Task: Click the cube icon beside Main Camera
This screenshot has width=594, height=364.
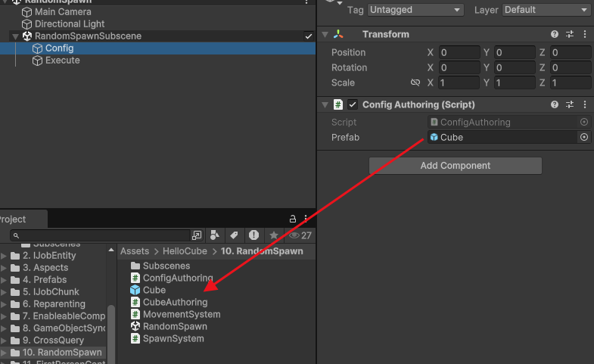Action: pos(26,12)
